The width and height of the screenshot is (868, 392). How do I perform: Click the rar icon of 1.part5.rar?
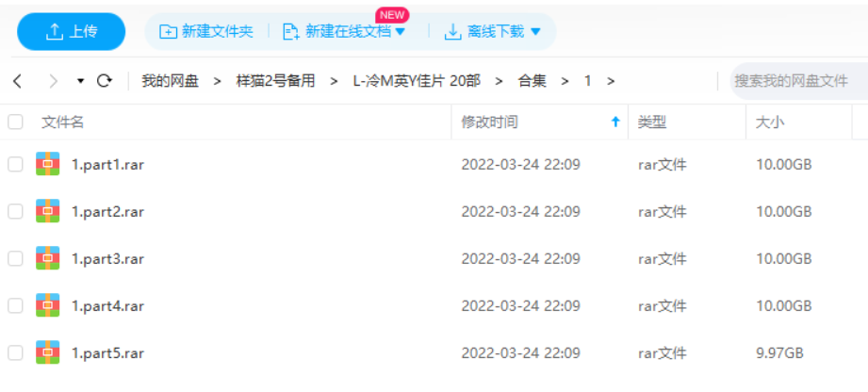pyautogui.click(x=48, y=352)
